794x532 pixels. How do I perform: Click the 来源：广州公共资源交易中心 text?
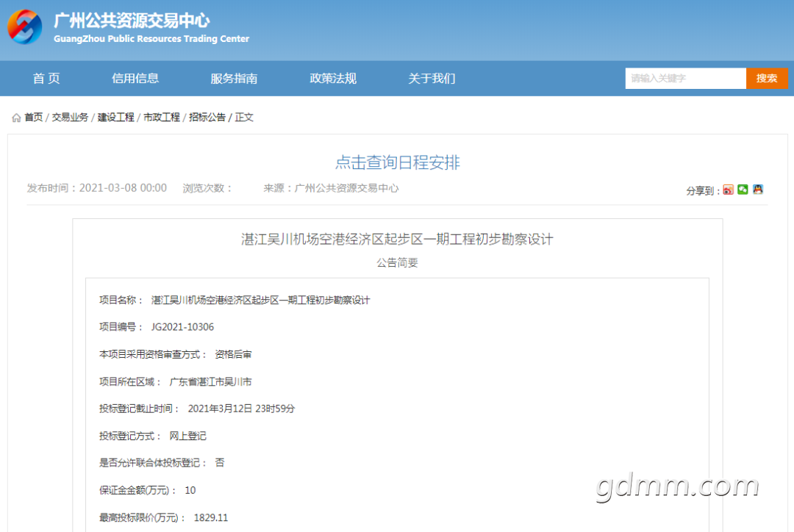331,188
